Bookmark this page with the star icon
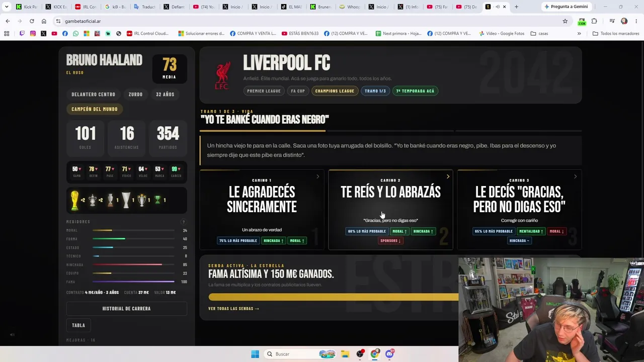The image size is (644, 362). [x=565, y=21]
